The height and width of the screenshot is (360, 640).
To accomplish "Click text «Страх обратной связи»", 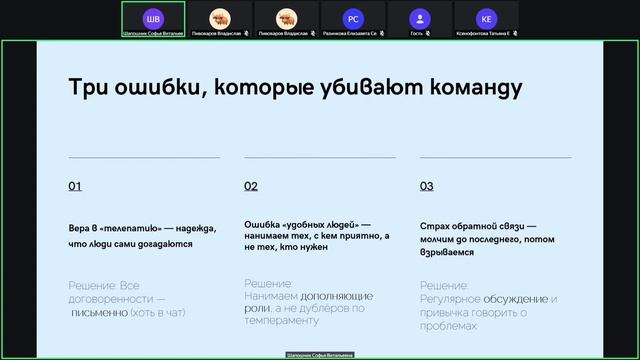I will click(473, 226).
